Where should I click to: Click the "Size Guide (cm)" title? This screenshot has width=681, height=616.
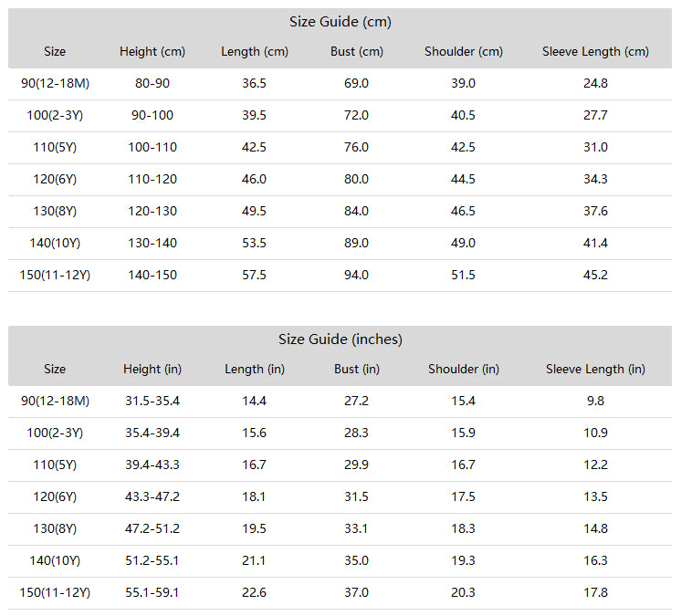click(x=340, y=22)
